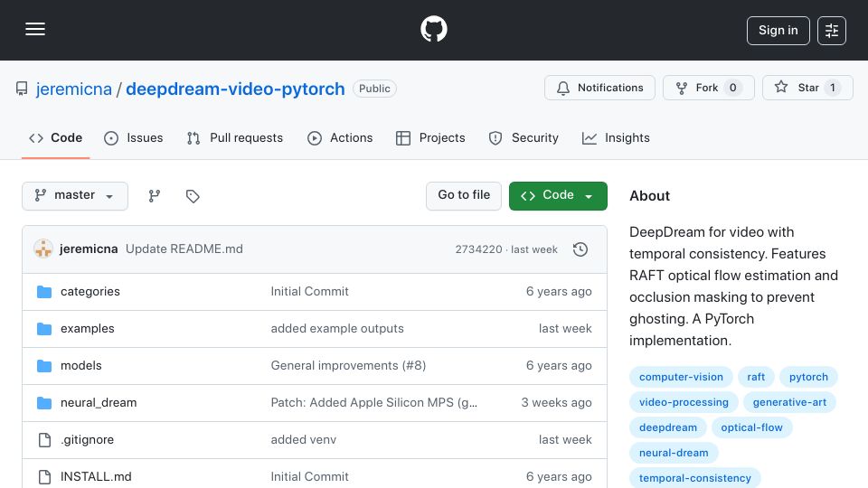The width and height of the screenshot is (868, 488).
Task: Open deepdream-video-pytorch repository link
Action: pos(235,89)
